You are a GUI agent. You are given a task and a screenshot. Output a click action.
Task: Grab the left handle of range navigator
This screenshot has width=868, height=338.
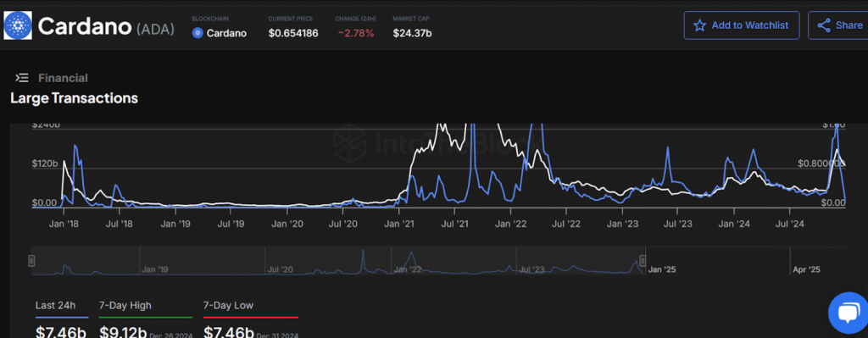[32, 261]
